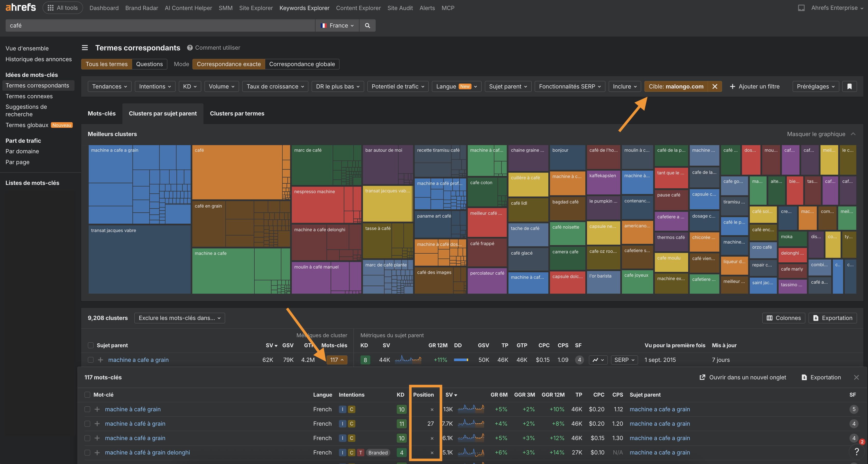
Task: Click the bookmark icon next to Préréglages
Action: (x=849, y=86)
